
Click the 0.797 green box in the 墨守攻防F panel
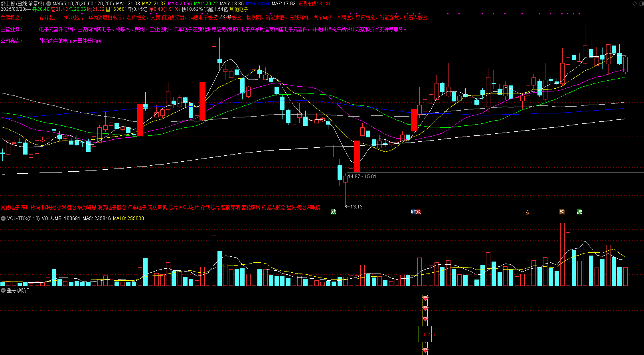coord(425,334)
